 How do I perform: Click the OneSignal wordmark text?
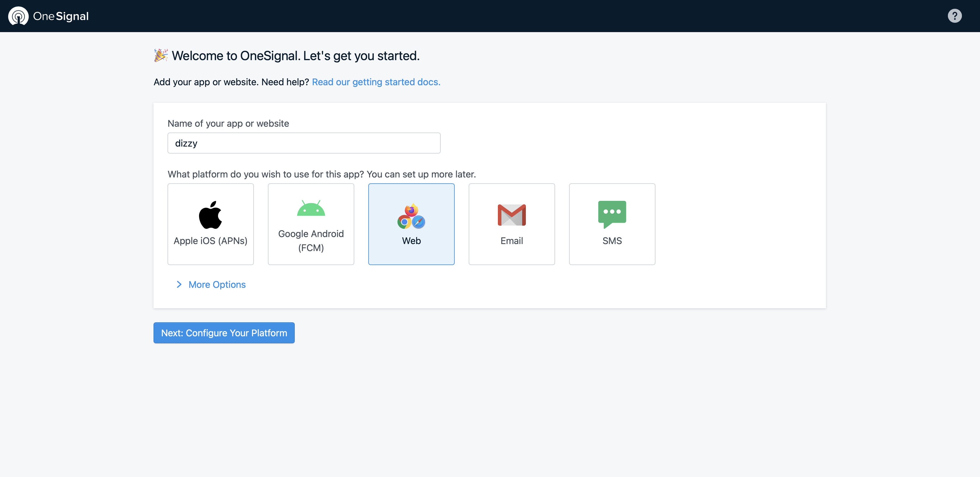pos(61,16)
